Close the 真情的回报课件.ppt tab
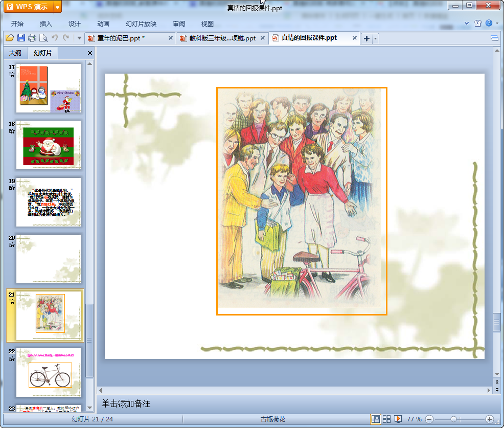This screenshot has width=504, height=428. (355, 38)
